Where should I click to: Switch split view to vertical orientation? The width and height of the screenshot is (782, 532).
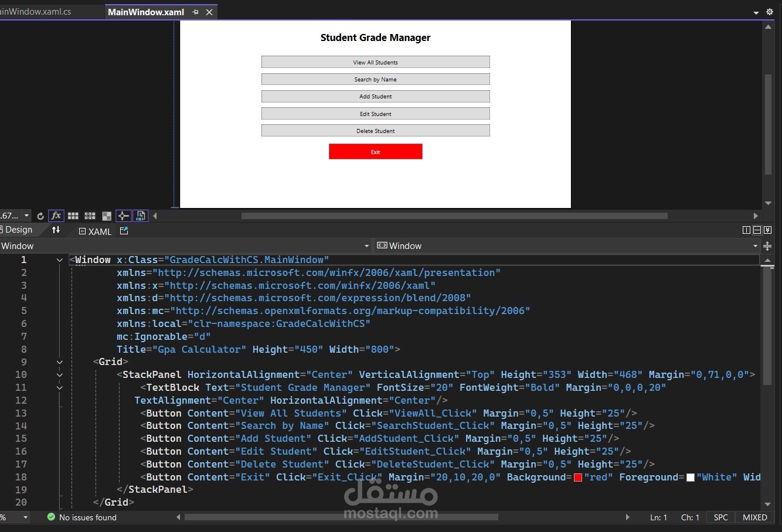(x=746, y=230)
